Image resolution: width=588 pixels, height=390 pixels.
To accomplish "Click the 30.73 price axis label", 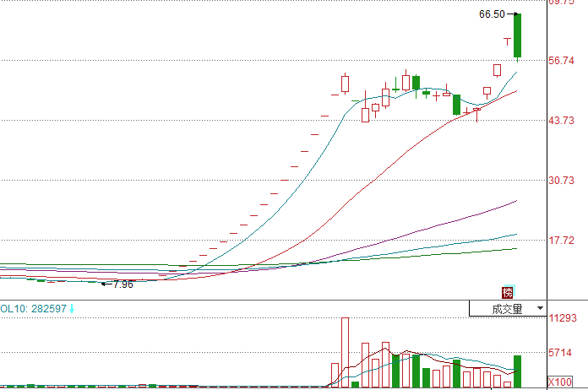I will point(561,181).
